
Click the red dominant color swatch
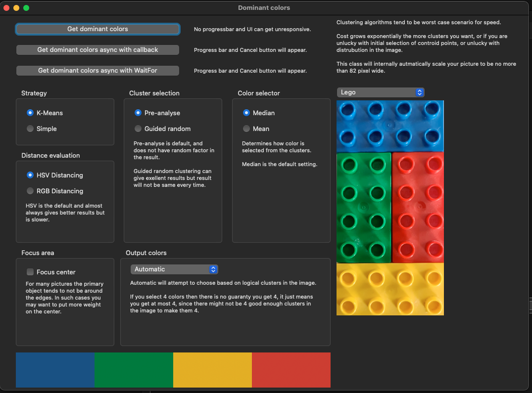pos(291,370)
